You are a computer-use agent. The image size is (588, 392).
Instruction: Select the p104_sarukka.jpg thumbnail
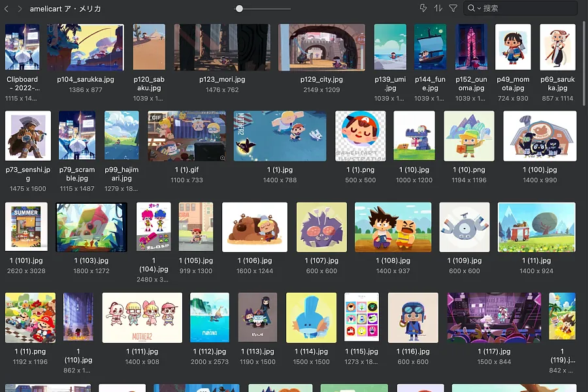tap(86, 47)
